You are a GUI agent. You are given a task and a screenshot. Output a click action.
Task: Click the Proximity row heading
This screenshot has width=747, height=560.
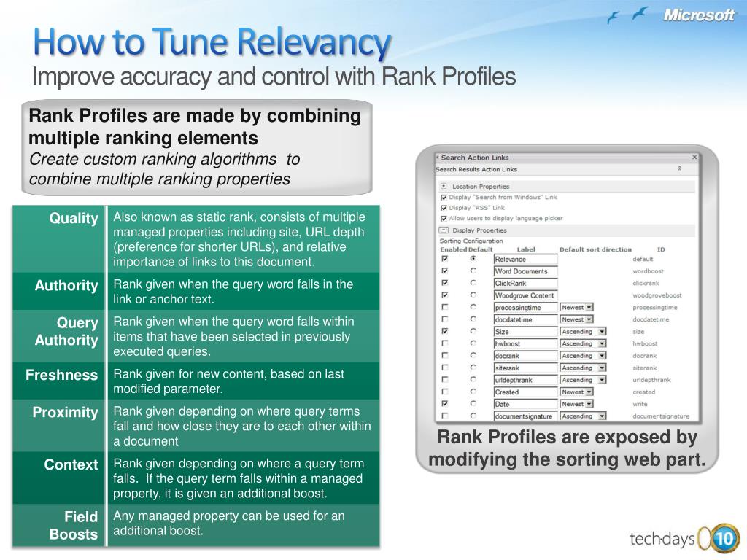coord(65,412)
